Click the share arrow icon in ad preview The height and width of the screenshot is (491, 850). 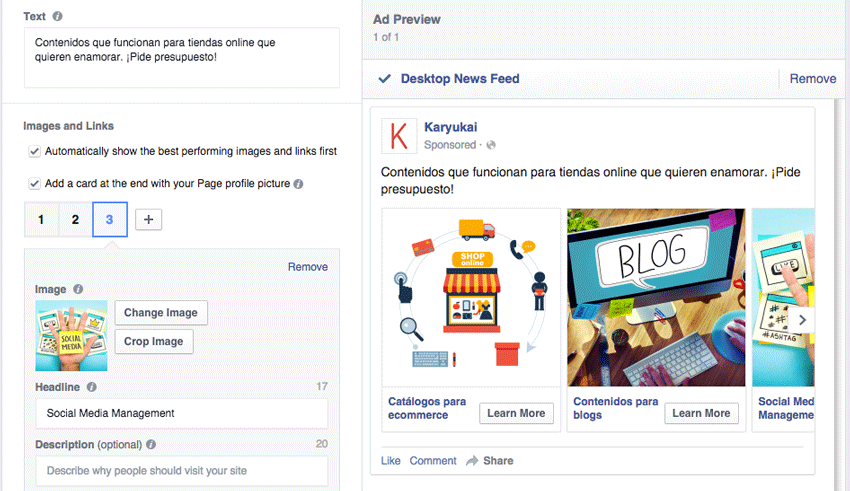point(472,461)
